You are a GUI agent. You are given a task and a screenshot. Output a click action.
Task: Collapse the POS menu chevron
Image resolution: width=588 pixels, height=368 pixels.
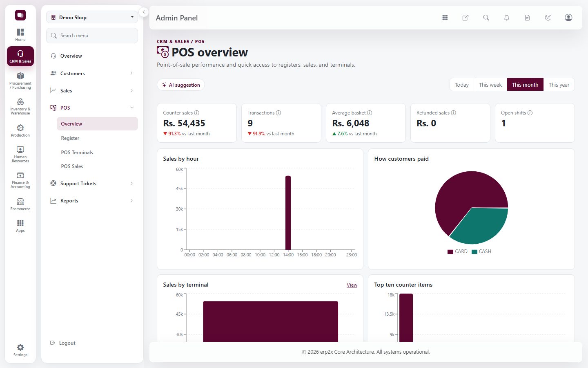click(132, 108)
